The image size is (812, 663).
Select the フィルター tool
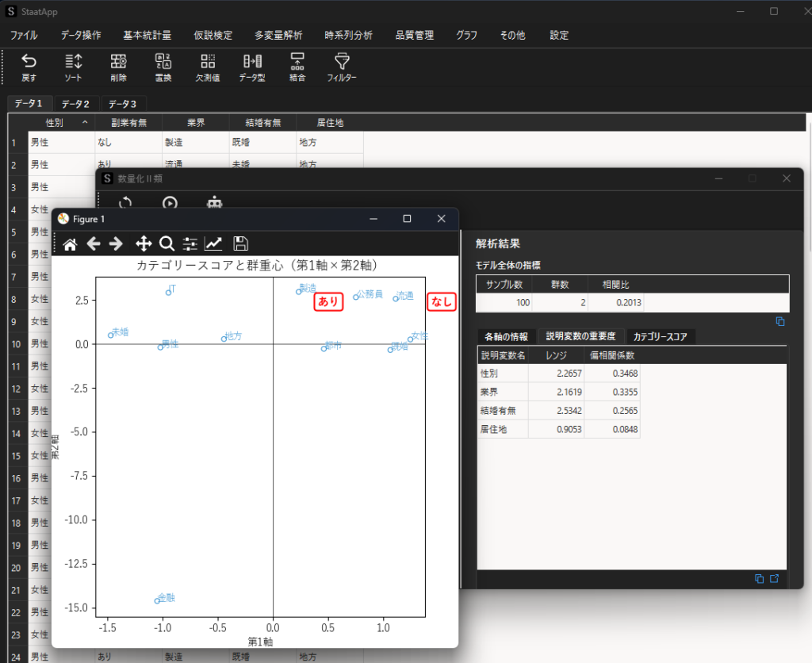click(x=341, y=67)
